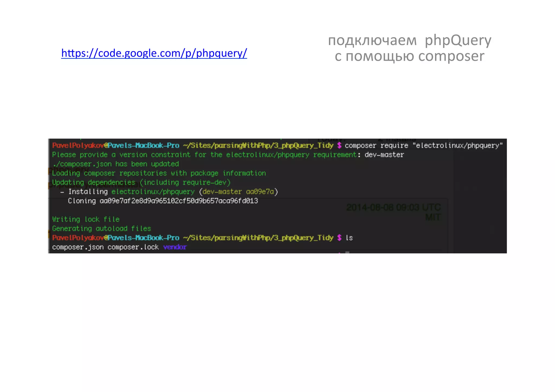Screen dimensions: 555x392
Task: Click '(dev-master aa09e7a)' version text
Action: click(x=238, y=192)
